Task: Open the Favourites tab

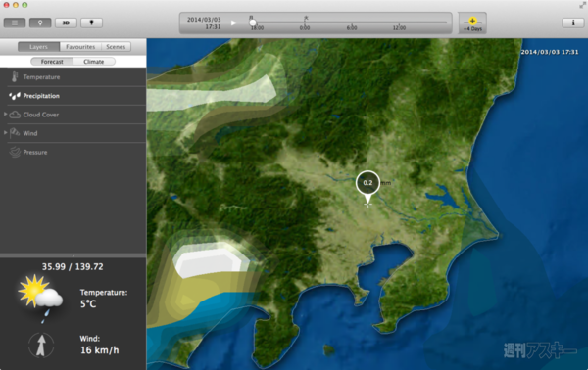Action: [80, 47]
